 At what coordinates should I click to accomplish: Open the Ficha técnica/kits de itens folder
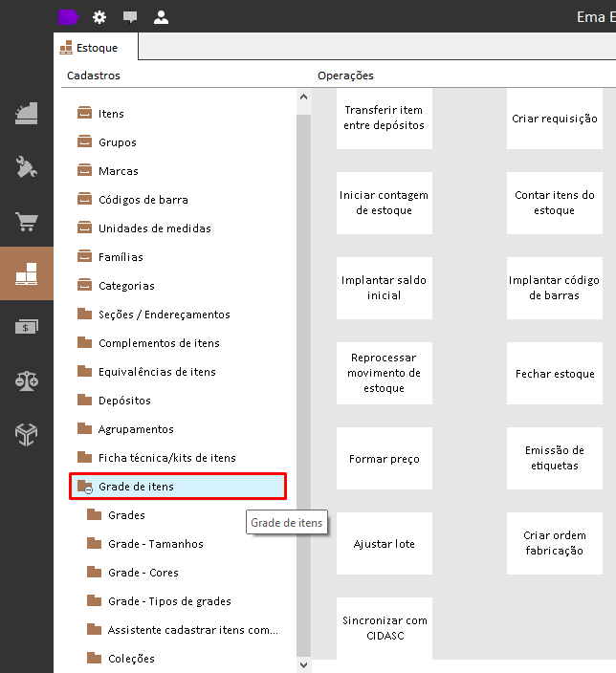tap(167, 458)
